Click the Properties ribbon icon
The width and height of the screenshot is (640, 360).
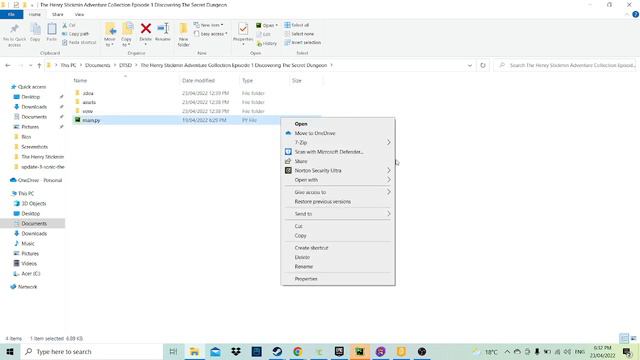243,29
